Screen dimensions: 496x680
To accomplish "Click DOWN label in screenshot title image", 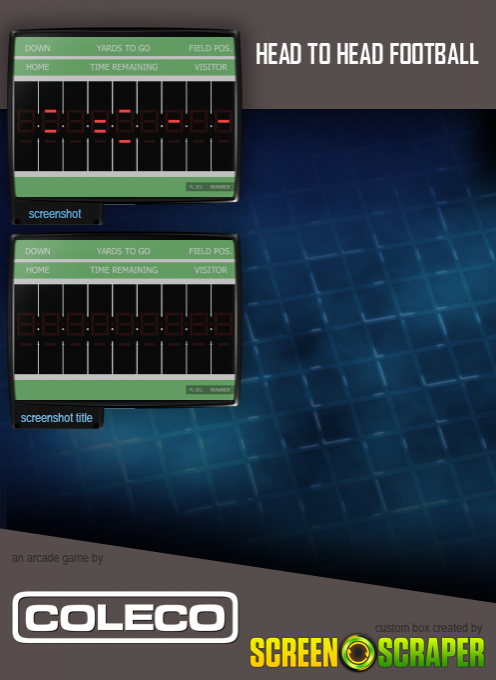I will tap(38, 251).
